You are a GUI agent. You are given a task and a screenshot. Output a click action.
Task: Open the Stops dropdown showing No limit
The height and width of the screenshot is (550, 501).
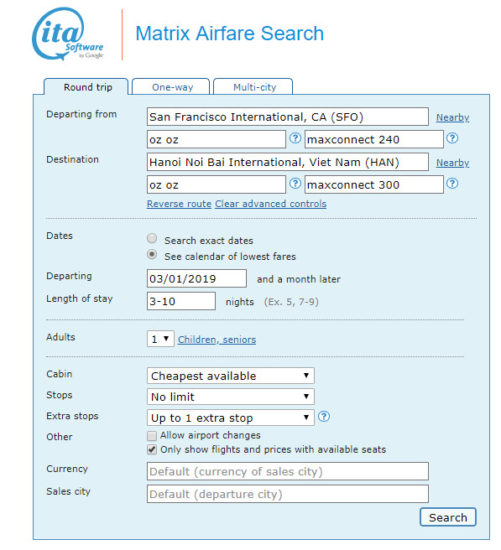click(231, 397)
